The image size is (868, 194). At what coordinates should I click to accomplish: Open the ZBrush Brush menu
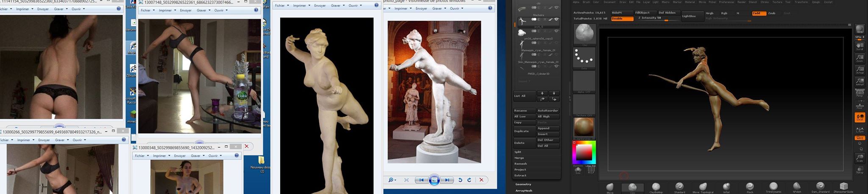[586, 2]
